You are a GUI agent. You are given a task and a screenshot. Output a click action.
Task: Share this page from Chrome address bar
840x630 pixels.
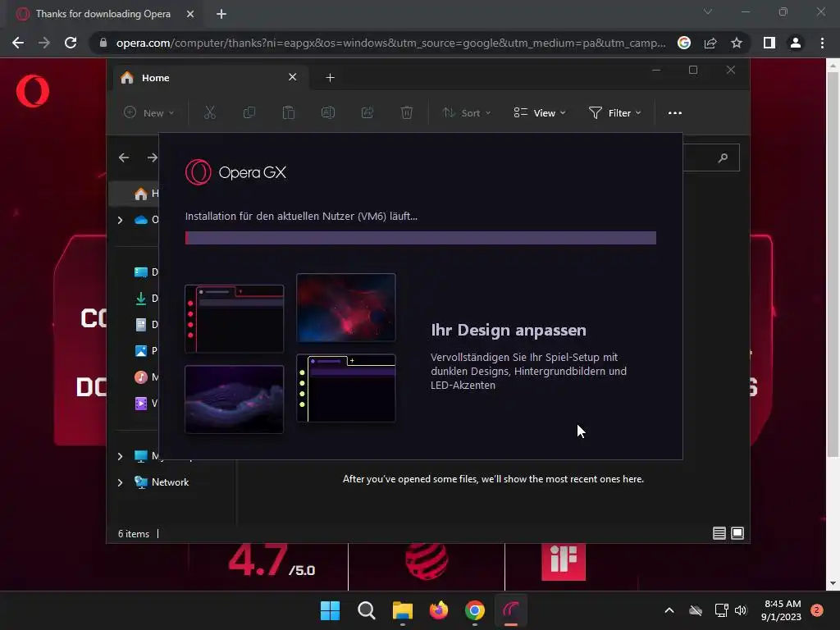click(710, 43)
